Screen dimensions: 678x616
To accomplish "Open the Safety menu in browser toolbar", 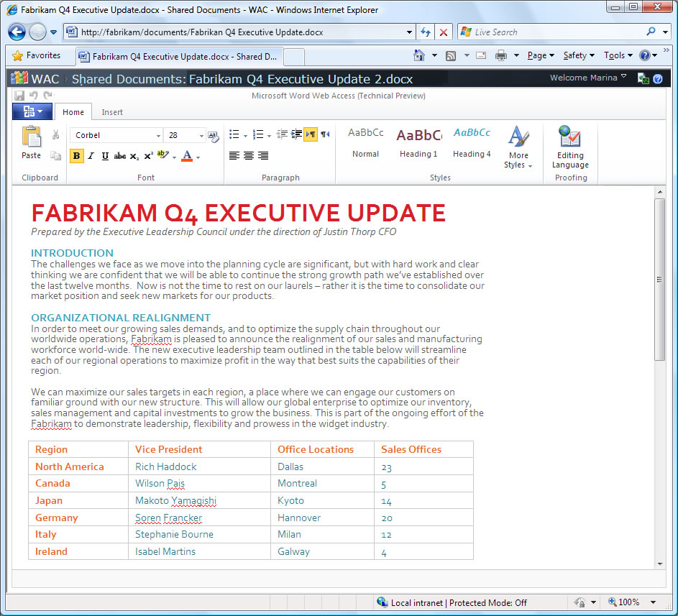I will pos(579,55).
